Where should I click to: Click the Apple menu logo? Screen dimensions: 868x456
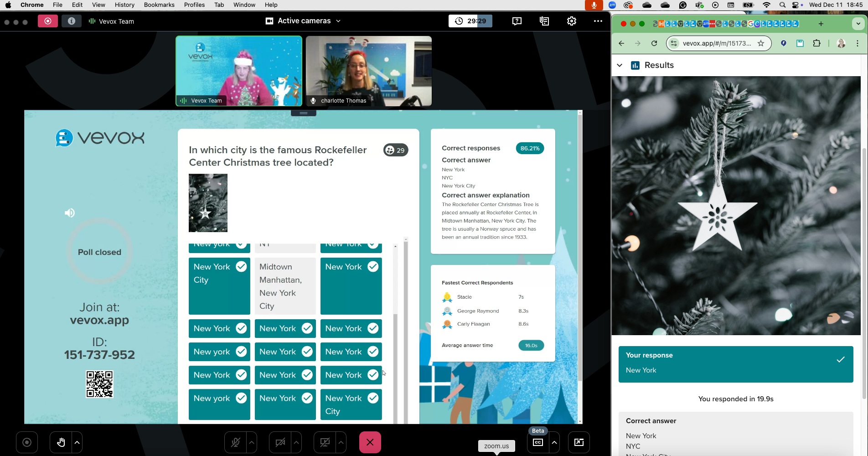(x=8, y=5)
